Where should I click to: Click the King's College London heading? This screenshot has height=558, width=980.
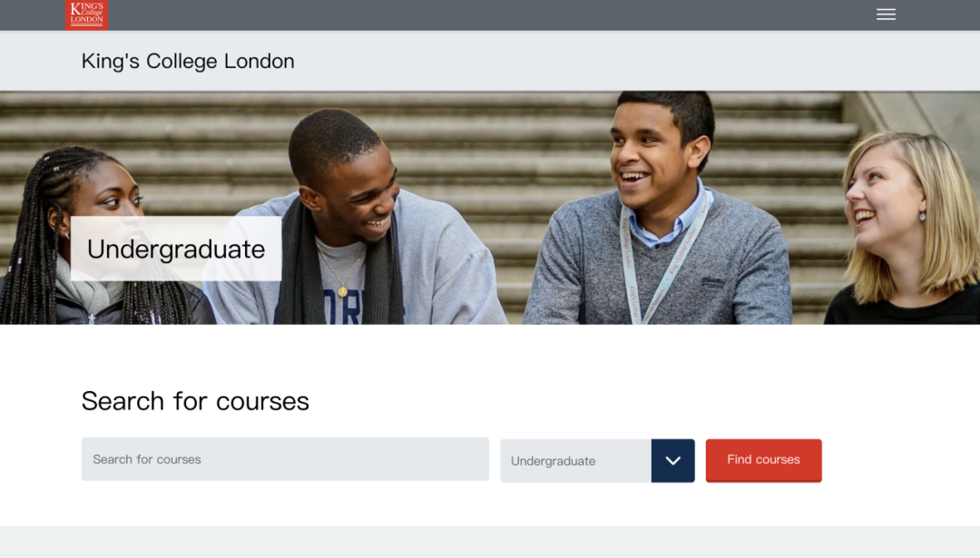(x=188, y=61)
